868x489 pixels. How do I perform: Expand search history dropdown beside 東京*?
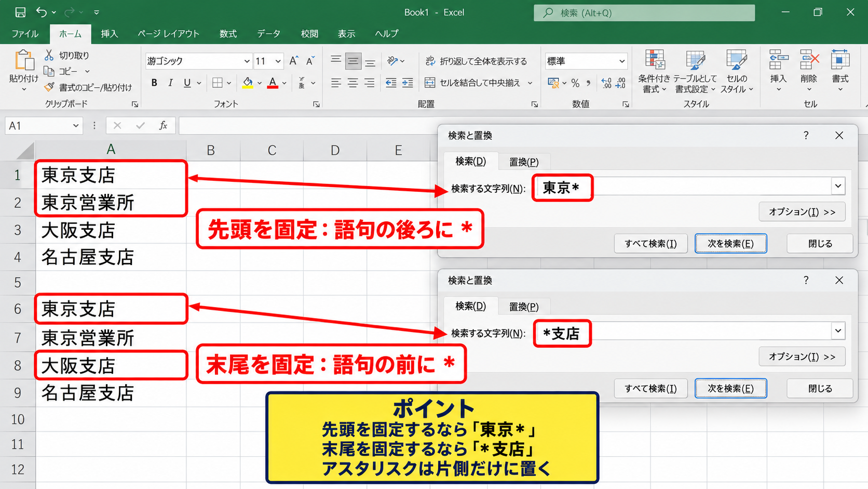pyautogui.click(x=838, y=186)
